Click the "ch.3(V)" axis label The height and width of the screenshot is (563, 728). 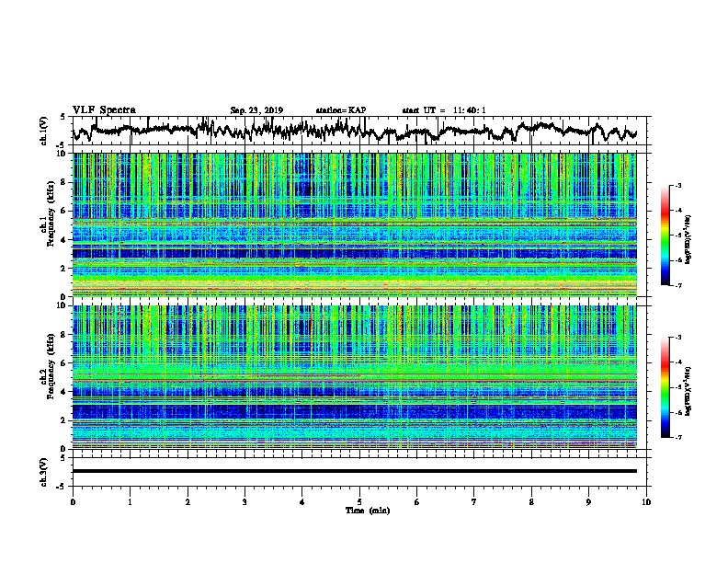pos(44,472)
